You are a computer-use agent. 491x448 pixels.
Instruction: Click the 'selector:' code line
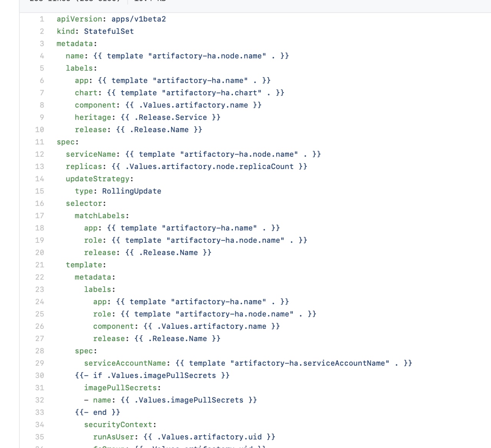coord(86,203)
